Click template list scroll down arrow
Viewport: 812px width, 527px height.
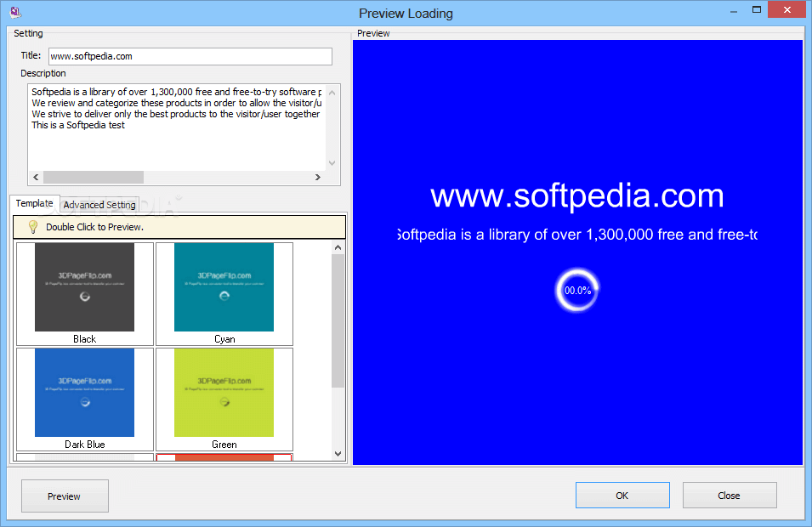click(x=338, y=454)
